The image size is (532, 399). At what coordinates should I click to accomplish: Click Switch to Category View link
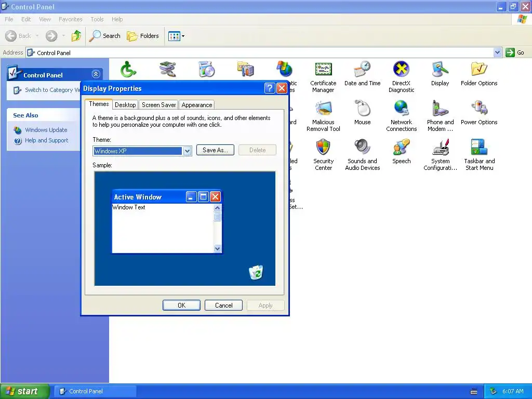(52, 90)
